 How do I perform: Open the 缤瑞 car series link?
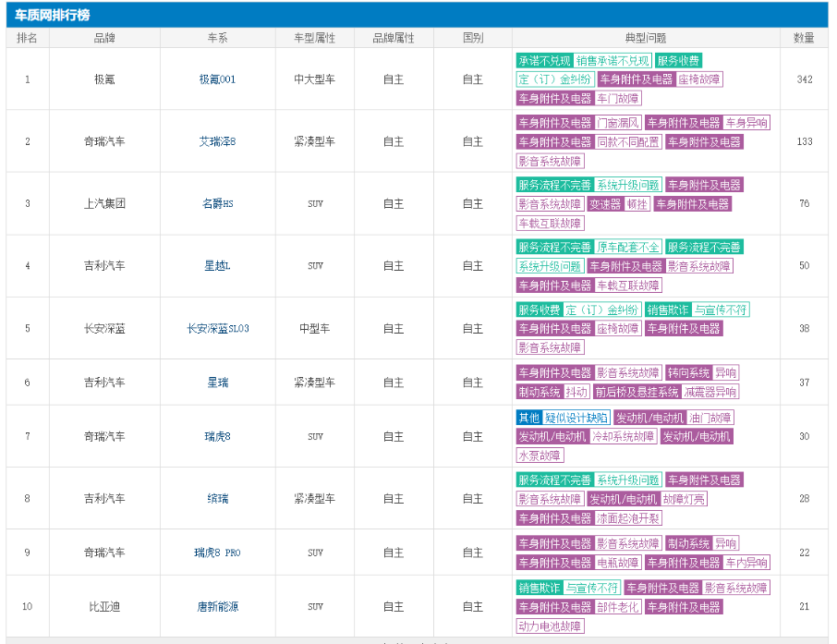coord(218,498)
